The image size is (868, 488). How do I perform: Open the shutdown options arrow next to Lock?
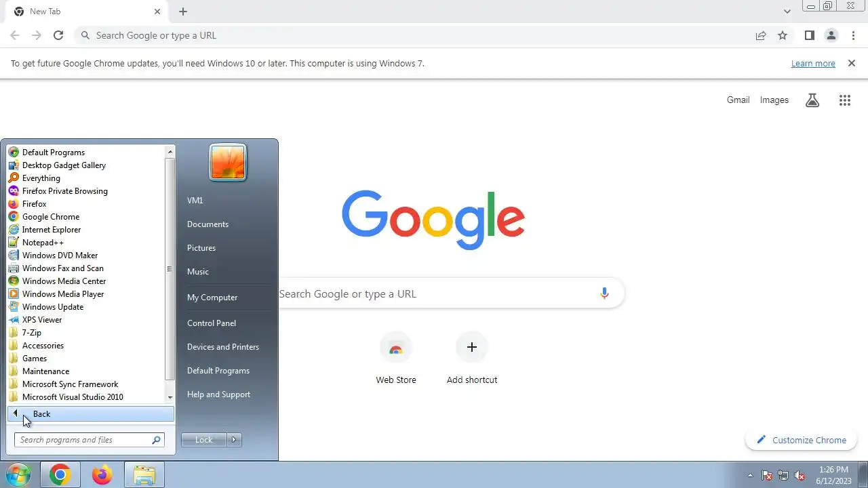tap(234, 440)
